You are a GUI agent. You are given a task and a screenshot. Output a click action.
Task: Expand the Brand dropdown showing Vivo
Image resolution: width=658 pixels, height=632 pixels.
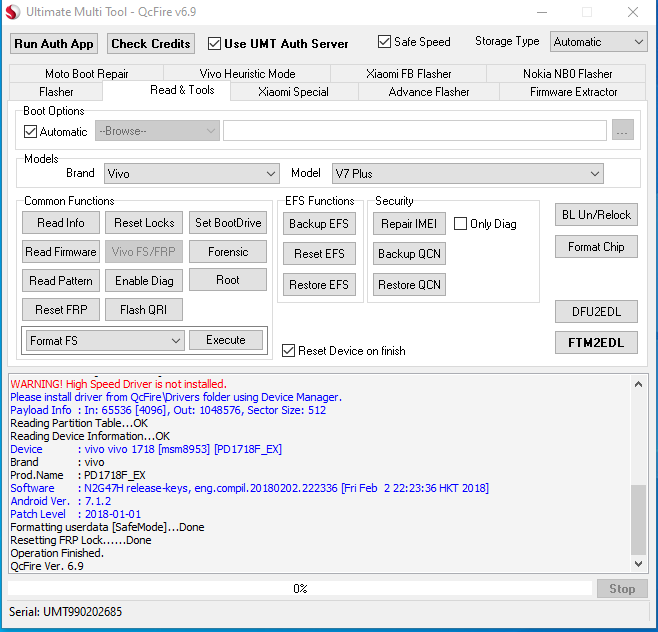tap(192, 173)
